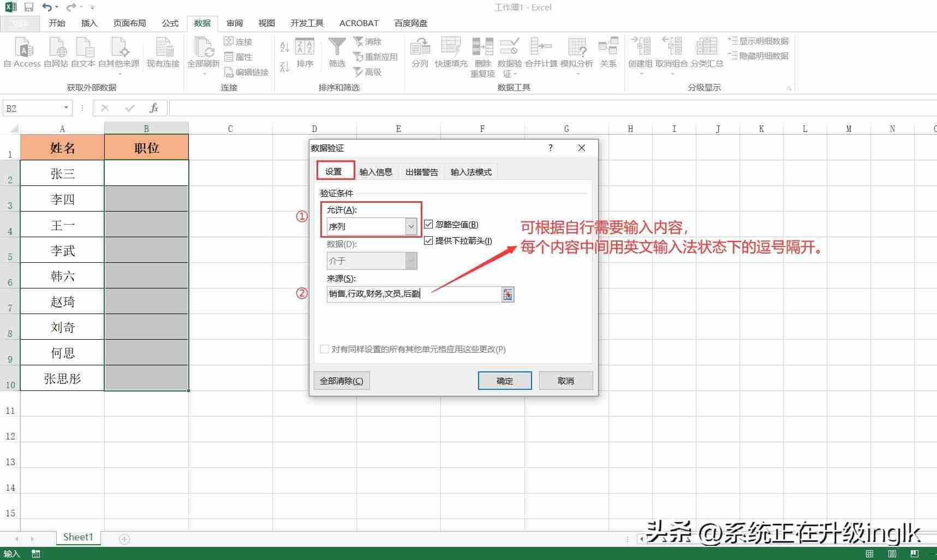937x560 pixels.
Task: Click the Properties (属性) ribbon item
Action: (238, 57)
